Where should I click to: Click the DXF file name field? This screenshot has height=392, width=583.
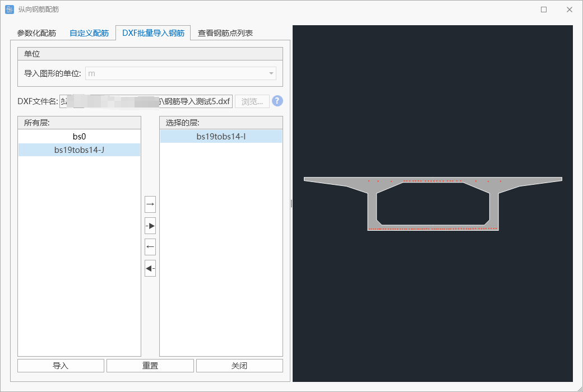click(146, 101)
